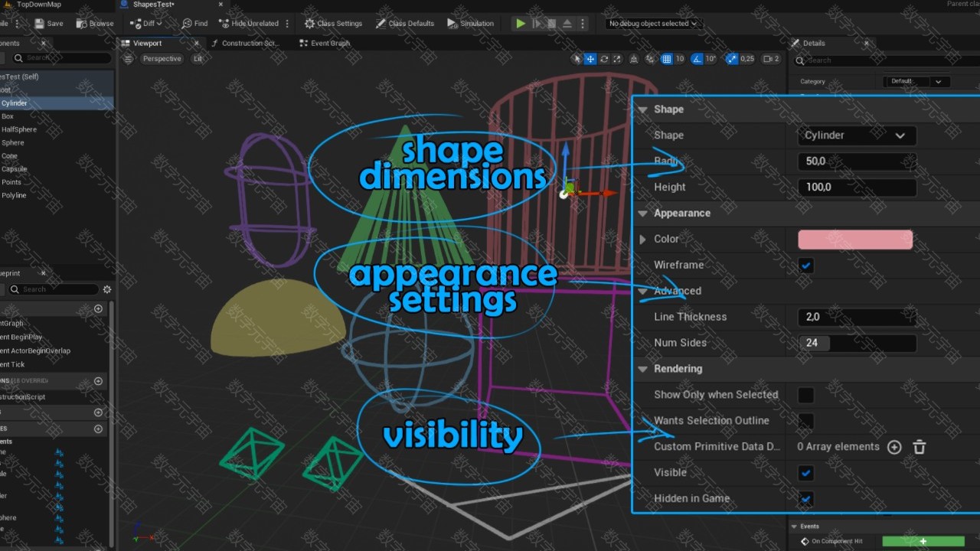Click the Height value field
Image resolution: width=980 pixels, height=551 pixels.
click(x=857, y=187)
